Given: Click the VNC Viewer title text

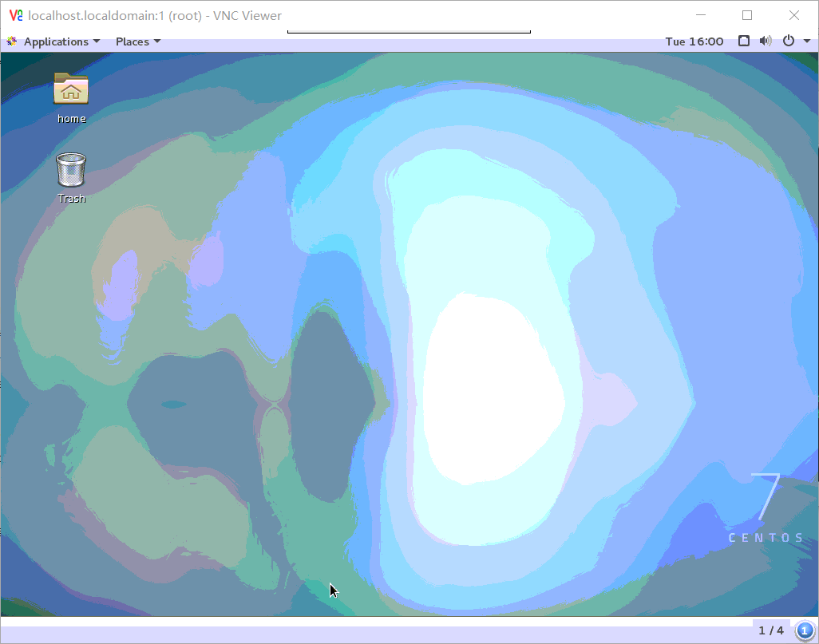Looking at the screenshot, I should [x=155, y=16].
